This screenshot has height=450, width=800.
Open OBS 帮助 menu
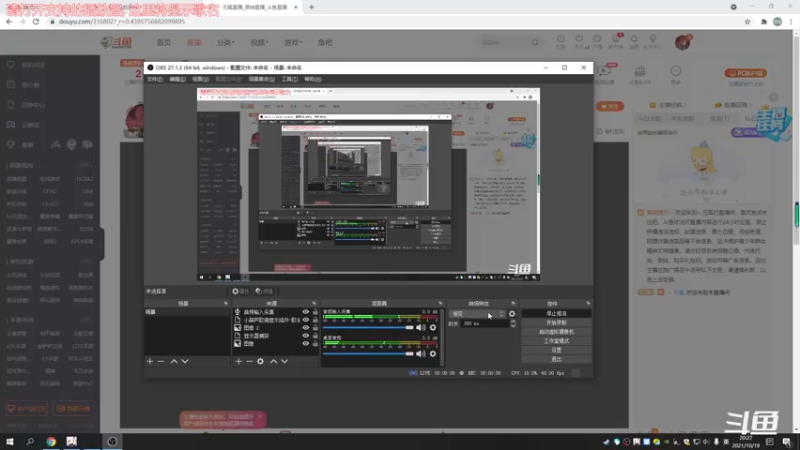[x=313, y=79]
